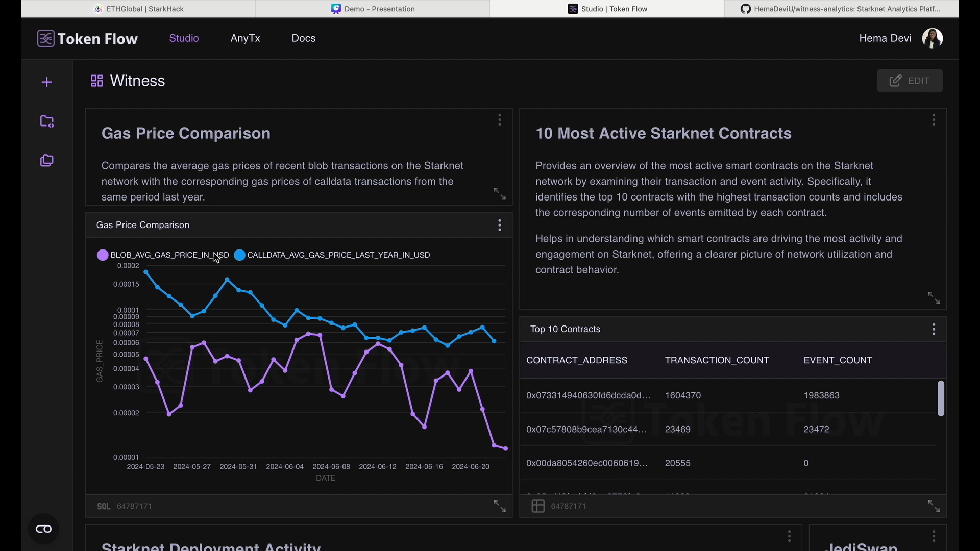
Task: Click the Token Flow brand name
Action: (97, 39)
